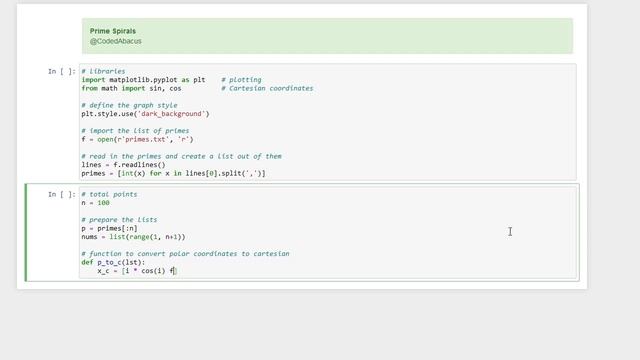Click the first cell's 'In [ ]:' prompt
The height and width of the screenshot is (360, 640).
(x=62, y=71)
